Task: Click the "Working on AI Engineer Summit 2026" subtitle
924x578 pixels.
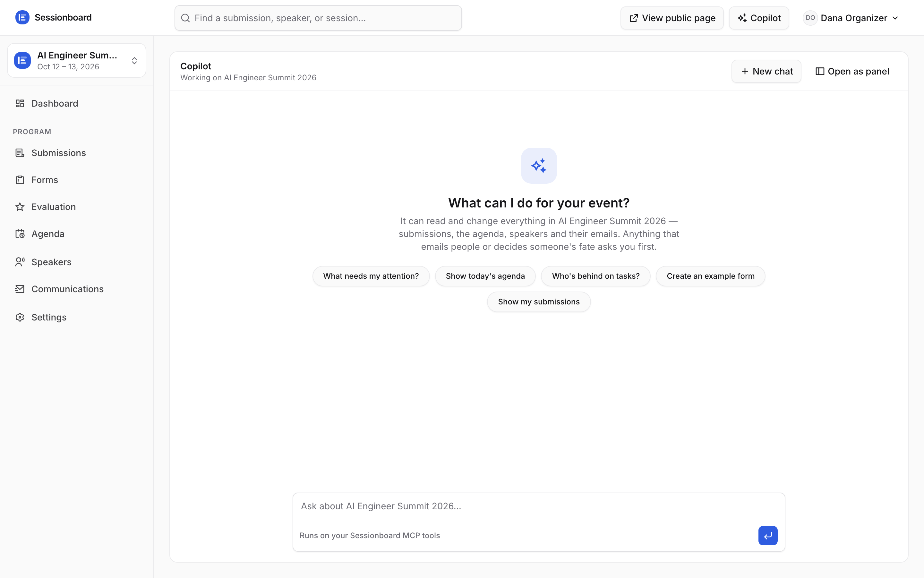Action: (x=248, y=78)
